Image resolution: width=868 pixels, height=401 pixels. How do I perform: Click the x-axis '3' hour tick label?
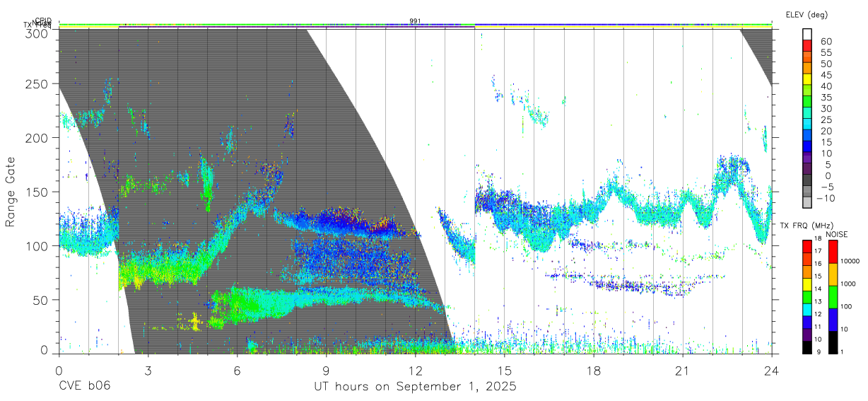click(148, 371)
